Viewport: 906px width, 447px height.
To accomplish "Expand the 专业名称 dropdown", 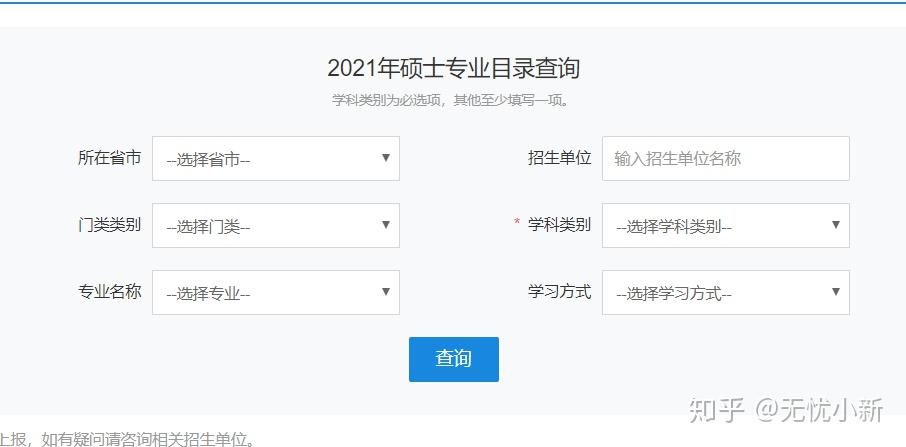I will pyautogui.click(x=275, y=293).
